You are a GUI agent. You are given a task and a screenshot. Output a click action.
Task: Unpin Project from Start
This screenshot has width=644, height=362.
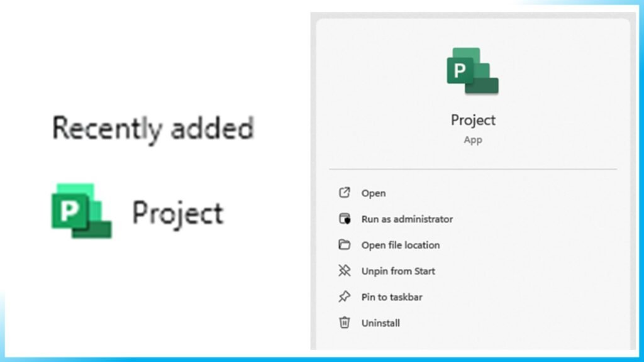click(x=397, y=271)
